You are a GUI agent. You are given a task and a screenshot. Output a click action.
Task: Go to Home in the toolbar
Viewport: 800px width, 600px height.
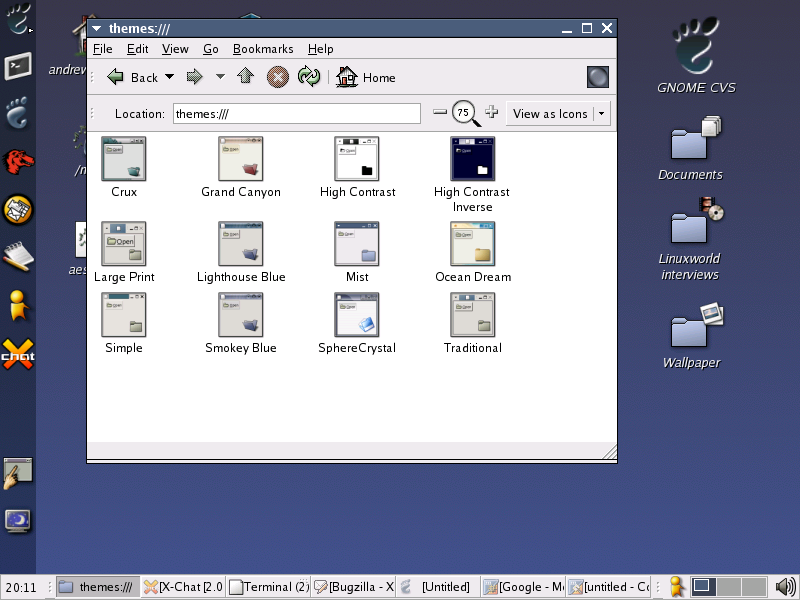click(x=365, y=77)
